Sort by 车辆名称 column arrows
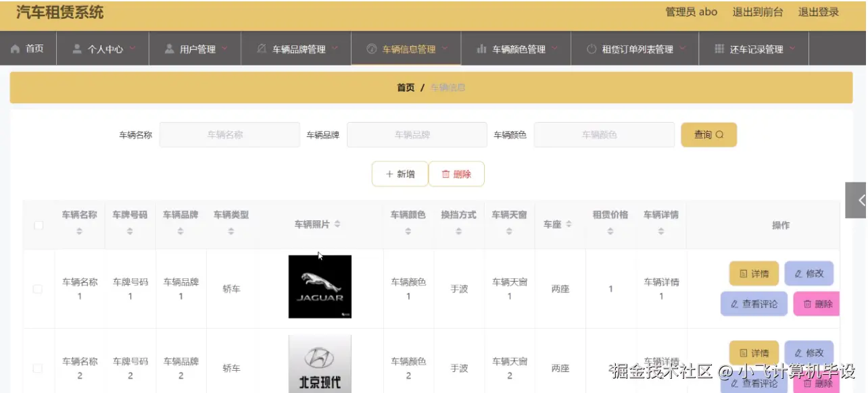 [x=79, y=231]
